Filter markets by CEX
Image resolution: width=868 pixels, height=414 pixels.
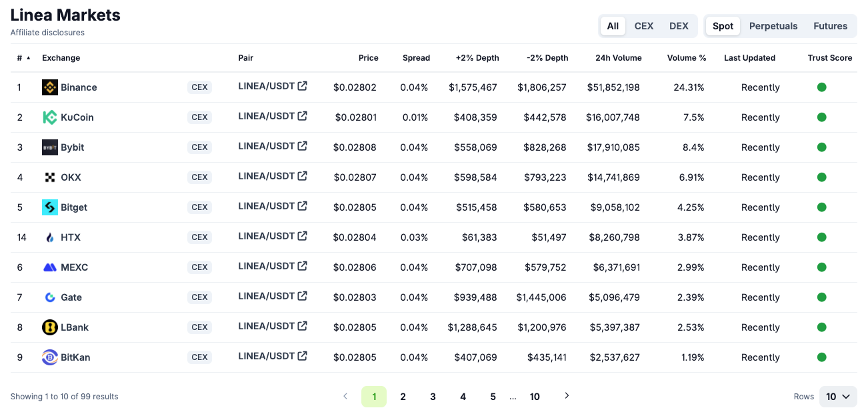643,26
